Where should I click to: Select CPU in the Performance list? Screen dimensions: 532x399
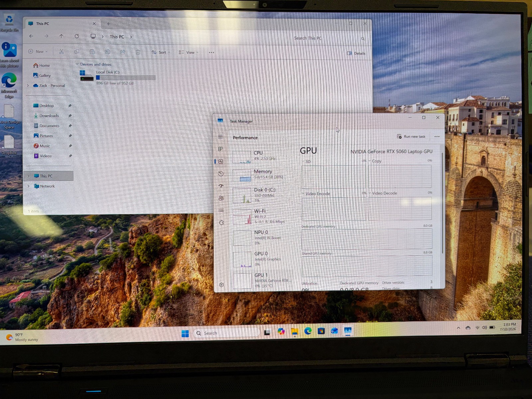(262, 156)
